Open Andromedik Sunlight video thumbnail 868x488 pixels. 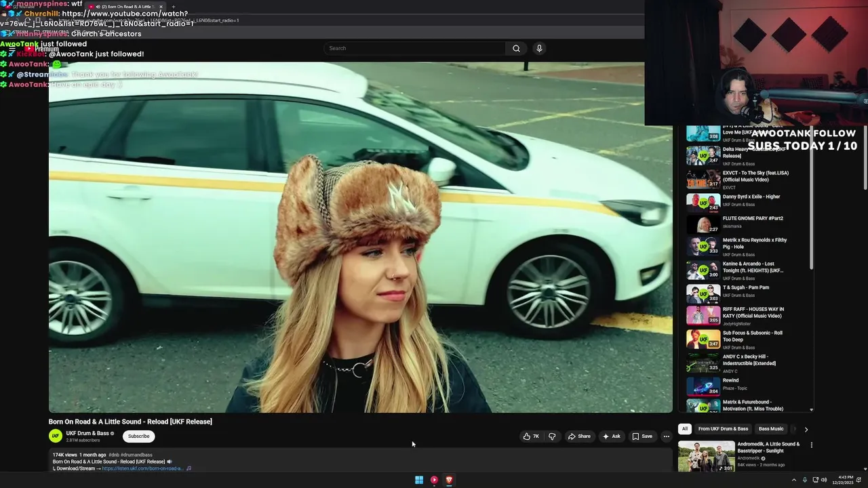click(707, 456)
